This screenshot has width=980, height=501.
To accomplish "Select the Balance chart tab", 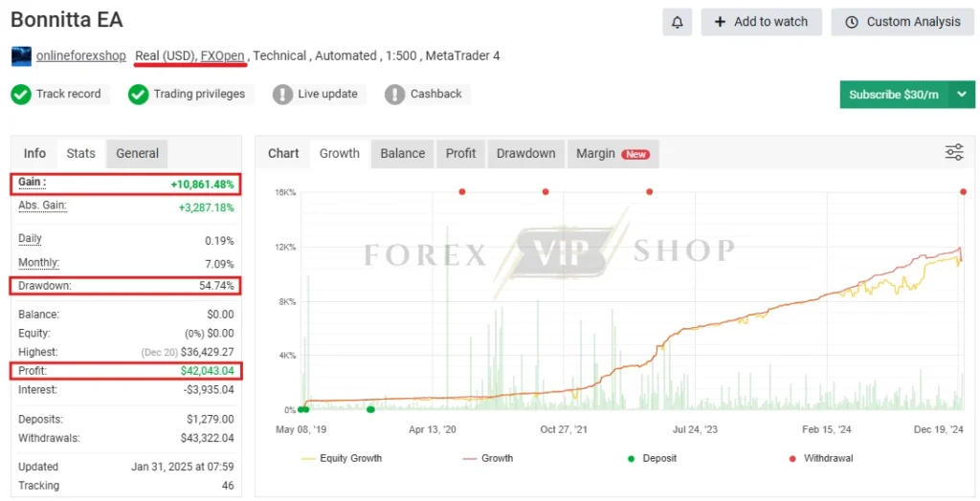I will 403,153.
